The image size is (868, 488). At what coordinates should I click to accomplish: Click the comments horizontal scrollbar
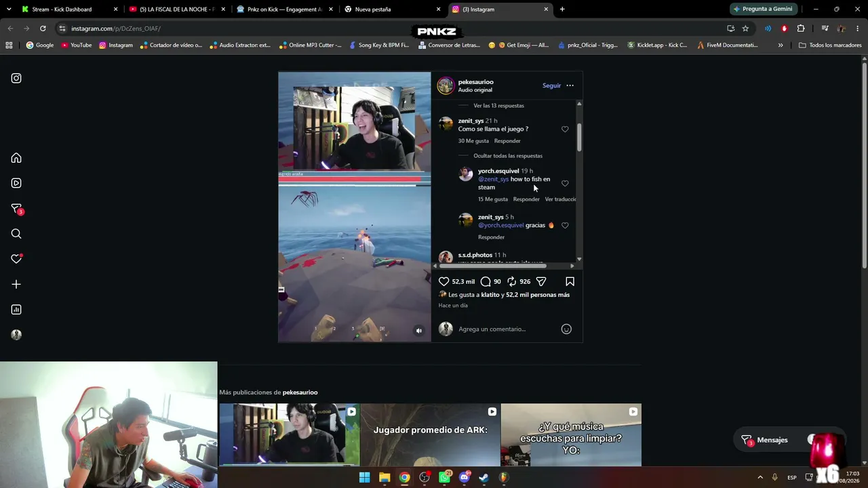point(493,266)
